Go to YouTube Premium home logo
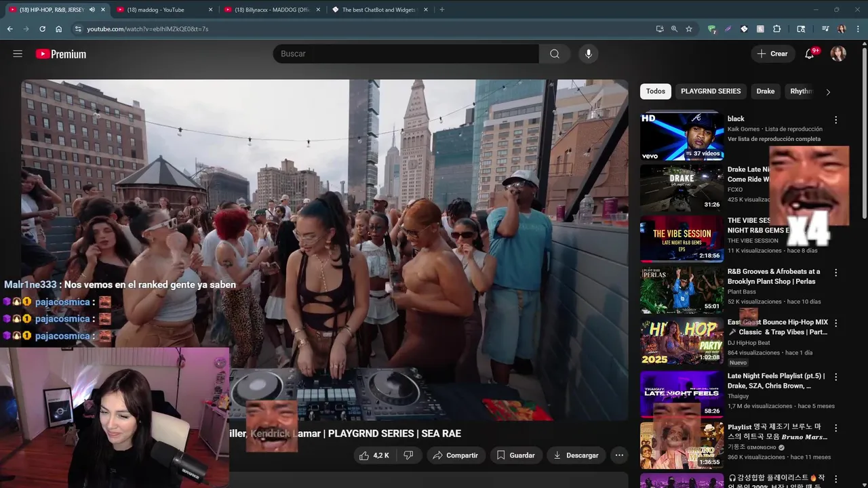The width and height of the screenshot is (868, 488). (x=61, y=54)
